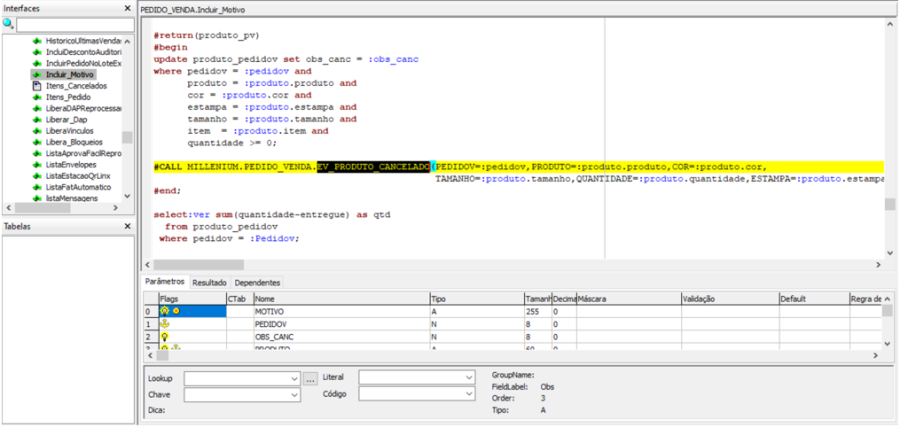This screenshot has height=427, width=900.
Task: Click the search magnifier icon in Interfaces
Action: coord(8,23)
